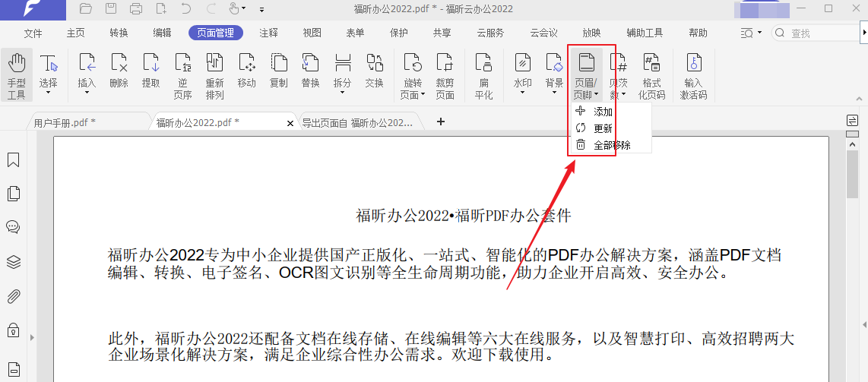Choose 全部移除 (Remove all) from the menu
Screen dimensions: 868x382
[x=611, y=145]
